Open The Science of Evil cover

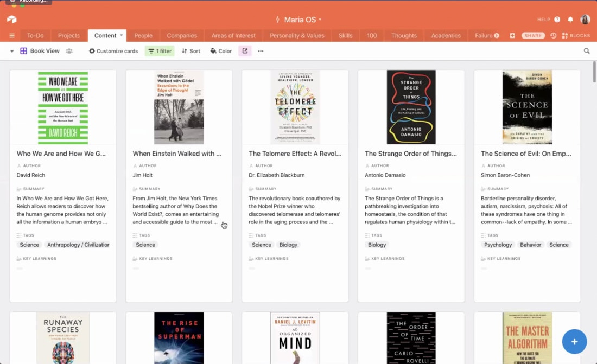pos(528,107)
